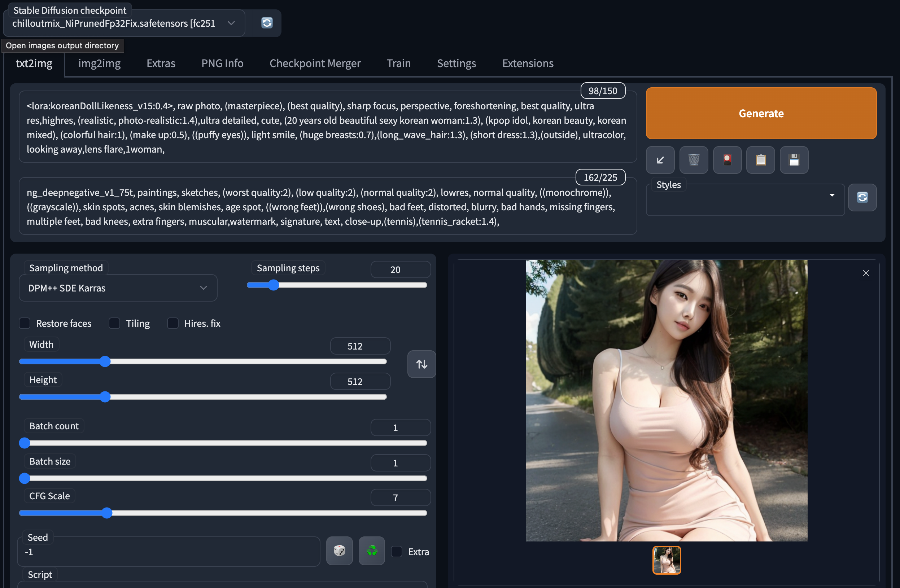Screen dimensions: 900x588
Task: Click the CFG Scale slider handle
Action: [107, 513]
